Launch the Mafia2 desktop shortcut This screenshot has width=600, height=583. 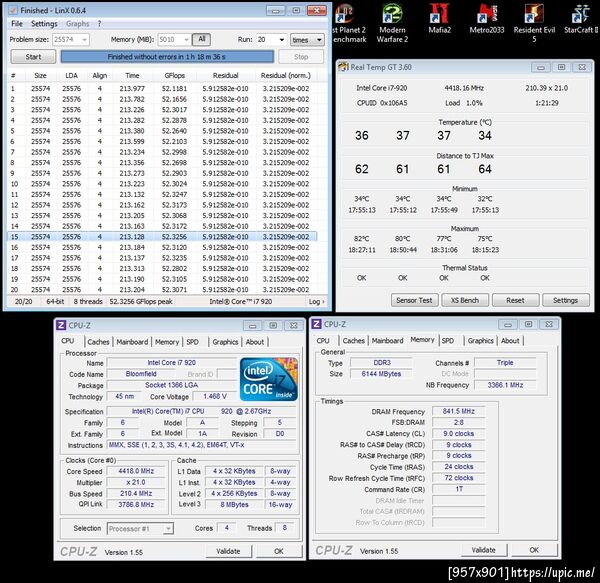[x=439, y=18]
